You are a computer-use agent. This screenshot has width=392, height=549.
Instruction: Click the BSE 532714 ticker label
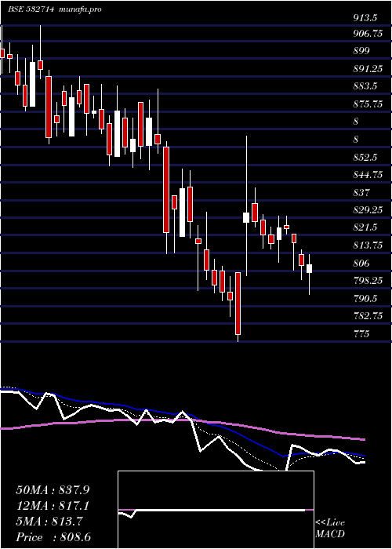pyautogui.click(x=31, y=9)
